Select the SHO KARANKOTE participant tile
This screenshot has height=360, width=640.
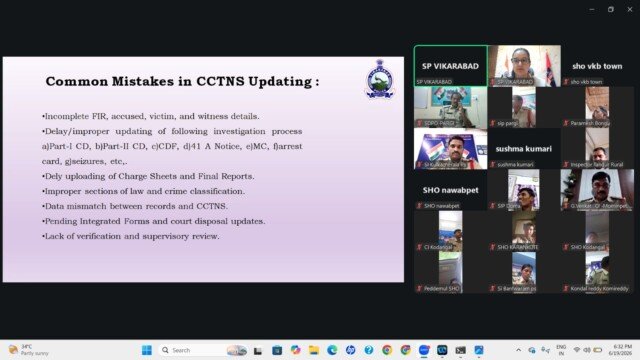(524, 231)
